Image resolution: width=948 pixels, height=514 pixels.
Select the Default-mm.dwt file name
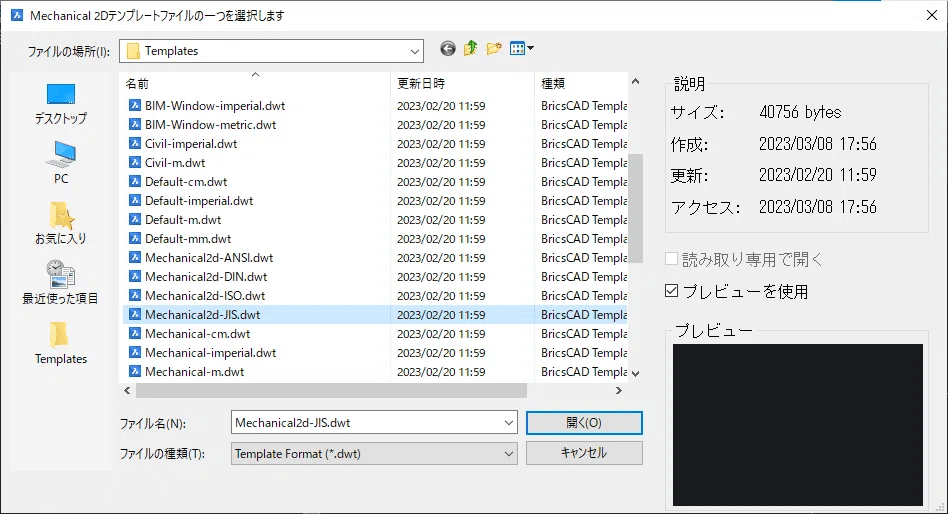[188, 238]
